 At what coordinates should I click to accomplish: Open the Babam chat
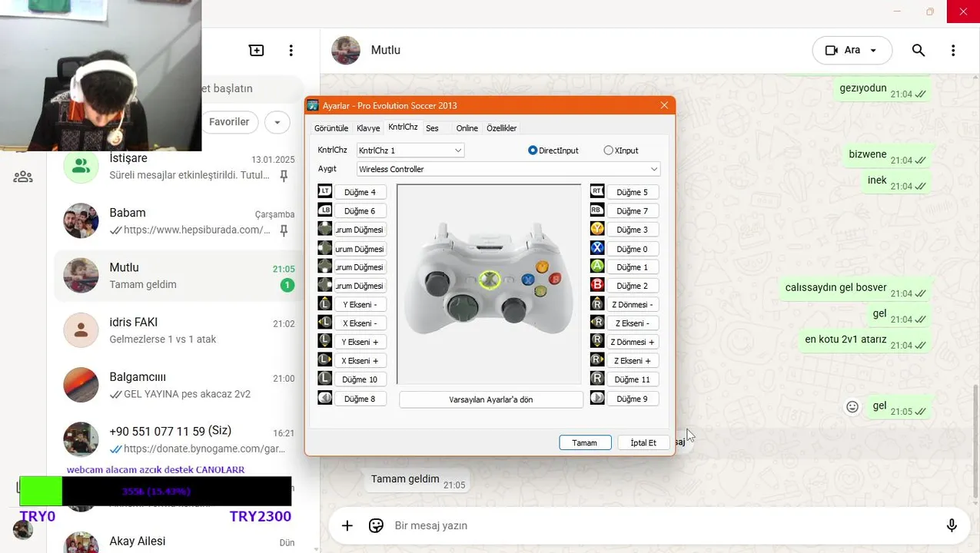[178, 221]
